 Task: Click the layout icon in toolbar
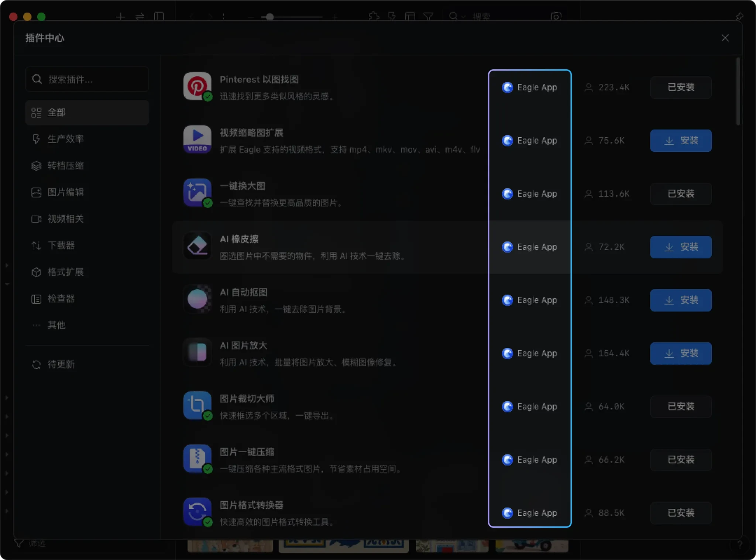(x=410, y=17)
